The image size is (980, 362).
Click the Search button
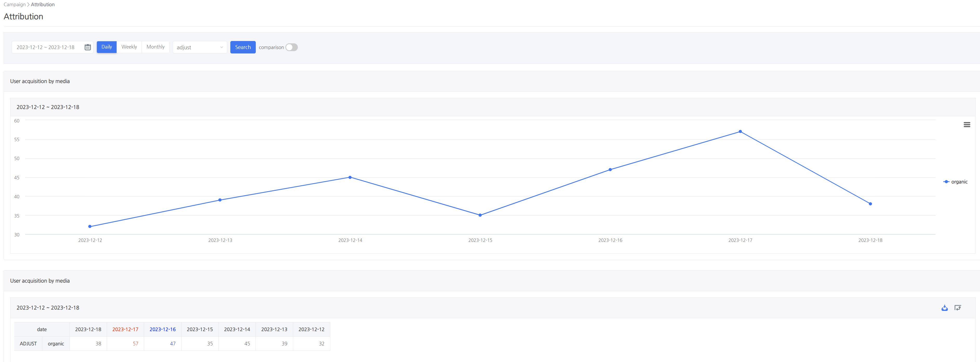243,47
